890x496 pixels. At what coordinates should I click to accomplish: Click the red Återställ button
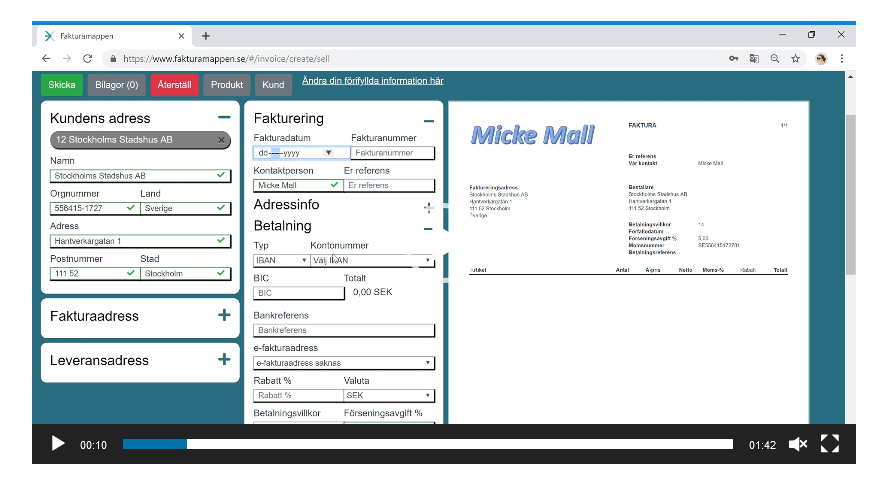point(174,85)
